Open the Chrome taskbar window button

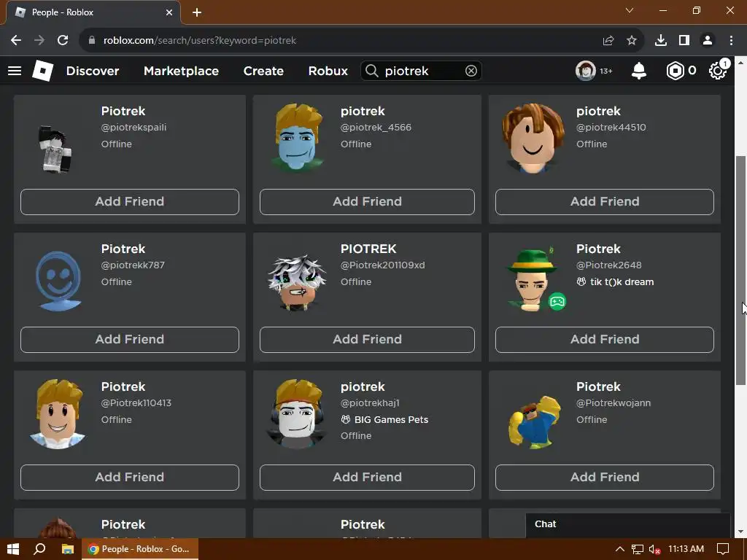click(140, 549)
